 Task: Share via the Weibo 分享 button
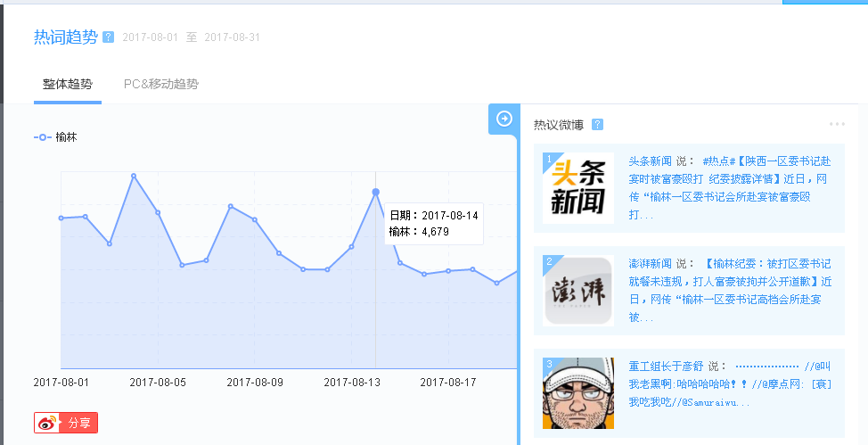pyautogui.click(x=66, y=423)
